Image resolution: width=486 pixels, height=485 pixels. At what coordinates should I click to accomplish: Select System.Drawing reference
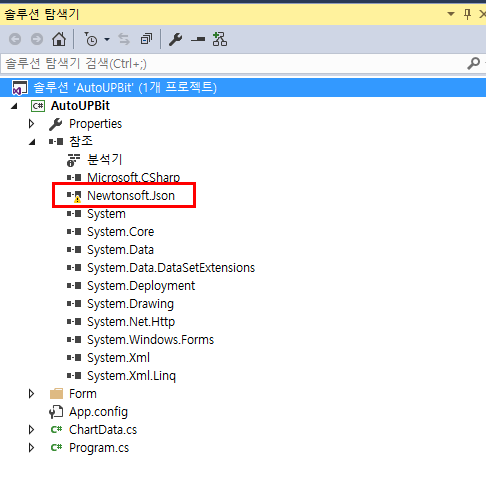tap(130, 304)
